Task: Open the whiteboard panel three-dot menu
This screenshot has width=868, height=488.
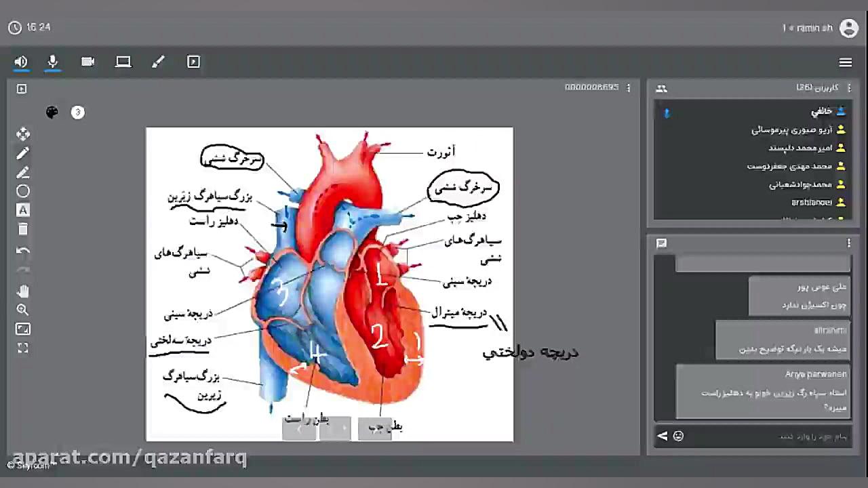Action: (629, 88)
